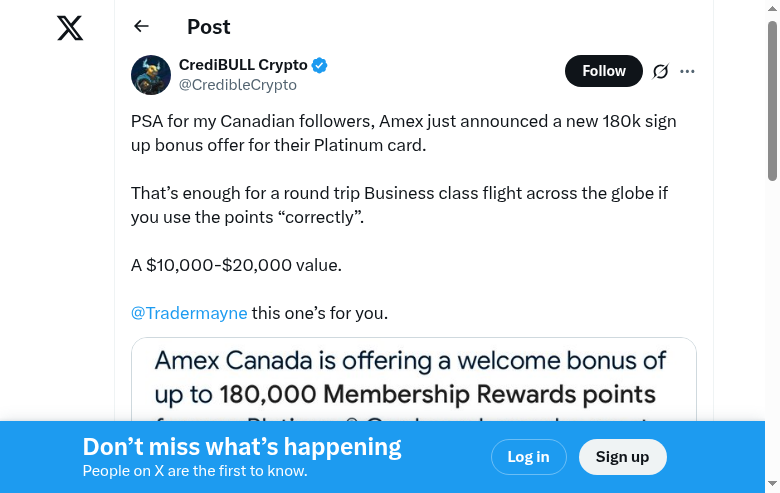The image size is (780, 493).
Task: Open the CrediBULL Crypto display name link
Action: click(243, 65)
